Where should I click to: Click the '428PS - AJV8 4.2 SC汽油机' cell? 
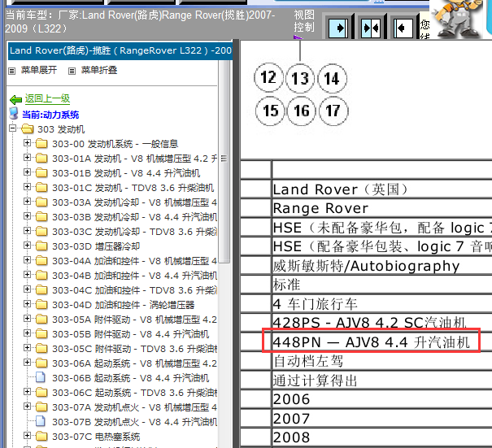382,322
